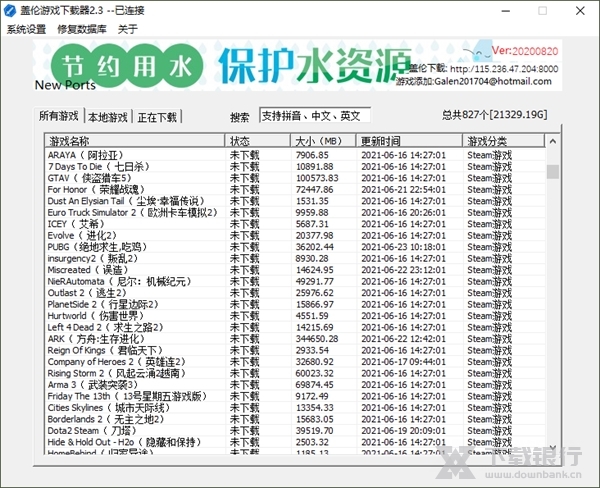The height and width of the screenshot is (488, 600).
Task: Sort by the 大小(MB) column header
Action: tap(323, 141)
